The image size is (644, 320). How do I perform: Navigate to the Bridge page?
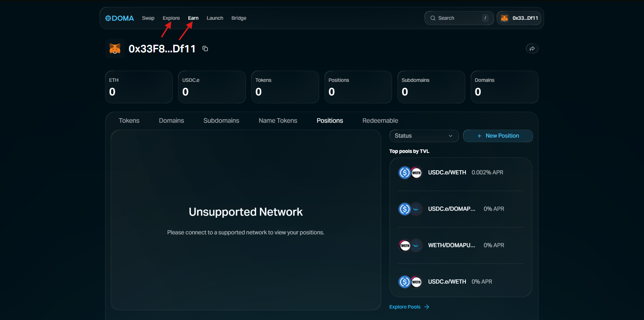[239, 18]
